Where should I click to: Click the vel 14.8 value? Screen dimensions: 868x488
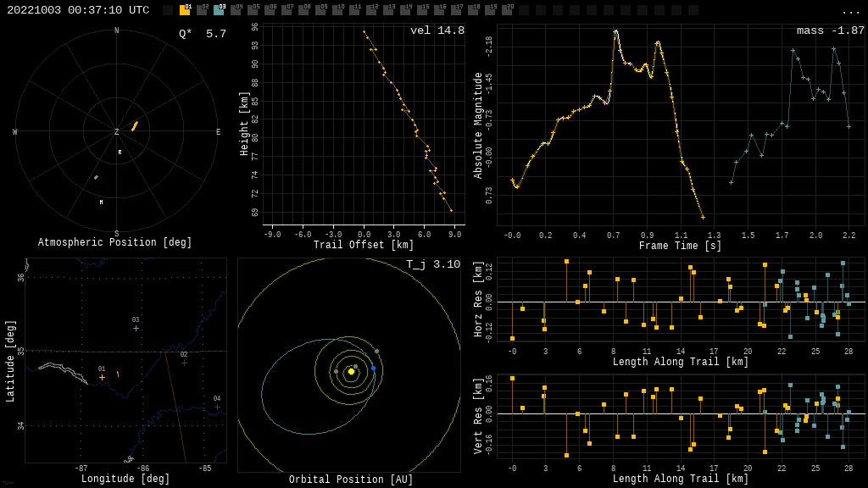437,30
